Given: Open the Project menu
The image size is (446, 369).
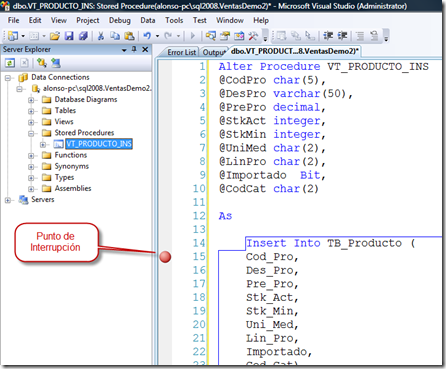Looking at the screenshot, I should click(88, 20).
